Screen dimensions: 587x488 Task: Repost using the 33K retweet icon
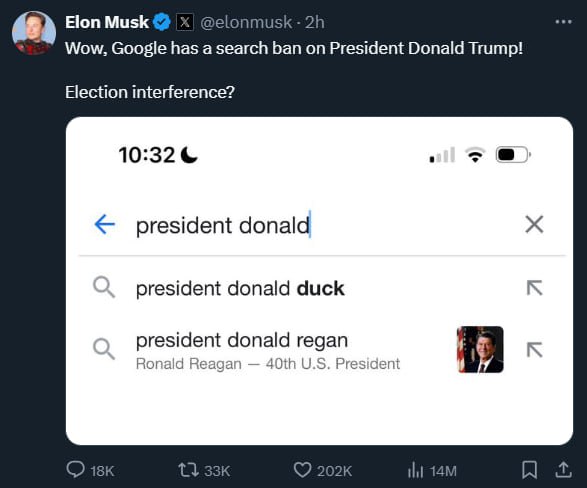(x=188, y=470)
